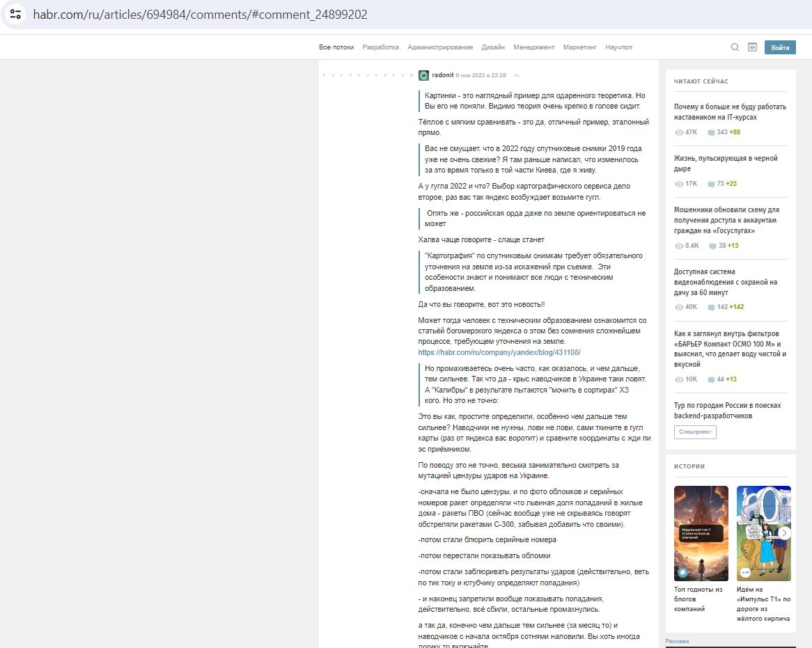Open the radonit username profile link

(443, 75)
